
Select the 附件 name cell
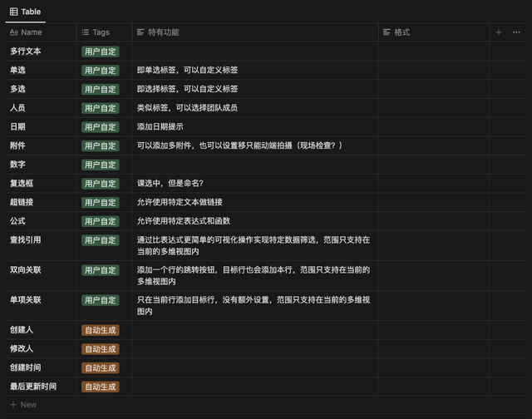click(41, 145)
